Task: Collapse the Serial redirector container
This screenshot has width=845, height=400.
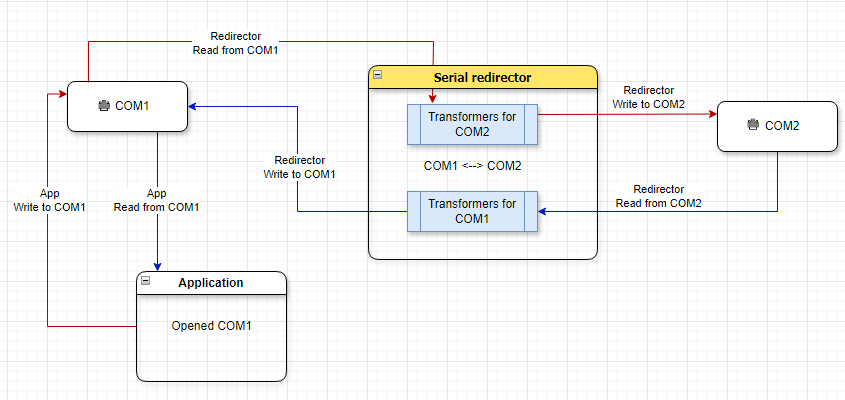Action: [378, 75]
